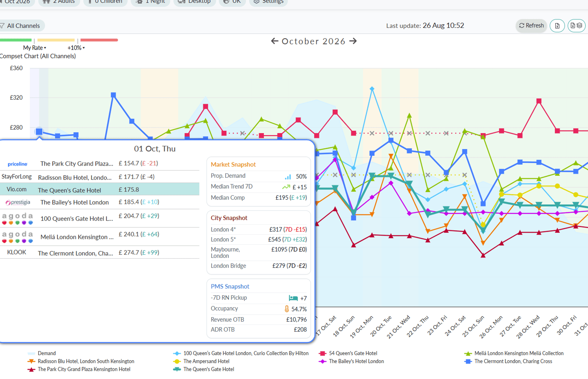Open the My Rate dropdown
588x379 pixels.
pyautogui.click(x=35, y=48)
